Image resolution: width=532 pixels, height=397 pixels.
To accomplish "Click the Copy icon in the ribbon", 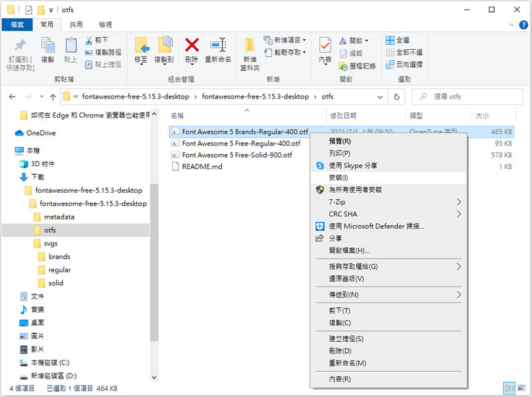I will (47, 45).
